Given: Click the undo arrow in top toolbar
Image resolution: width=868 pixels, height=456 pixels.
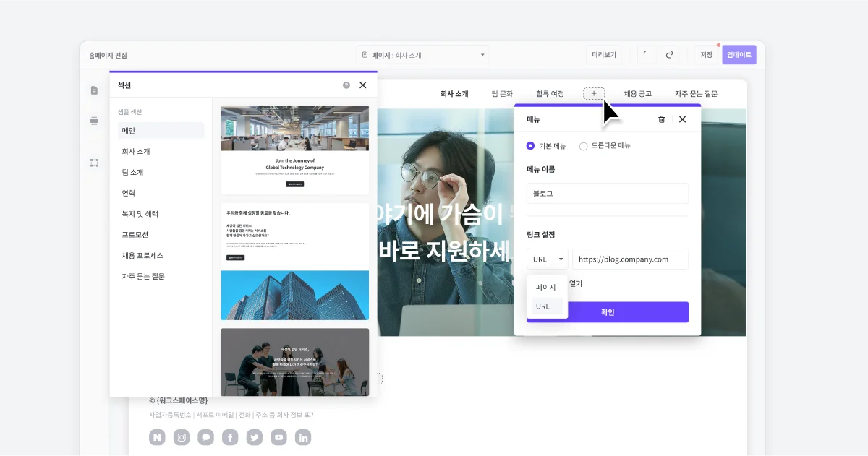Looking at the screenshot, I should [x=647, y=55].
